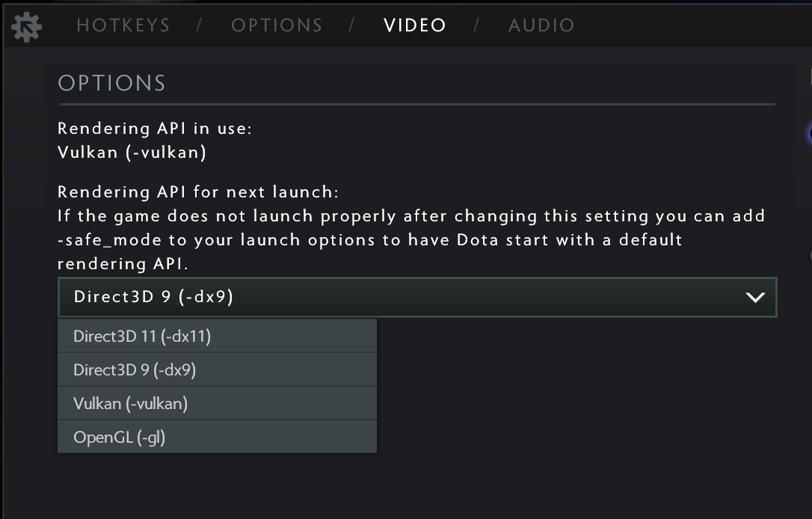Open the OPTIONS settings tab

coord(277,25)
